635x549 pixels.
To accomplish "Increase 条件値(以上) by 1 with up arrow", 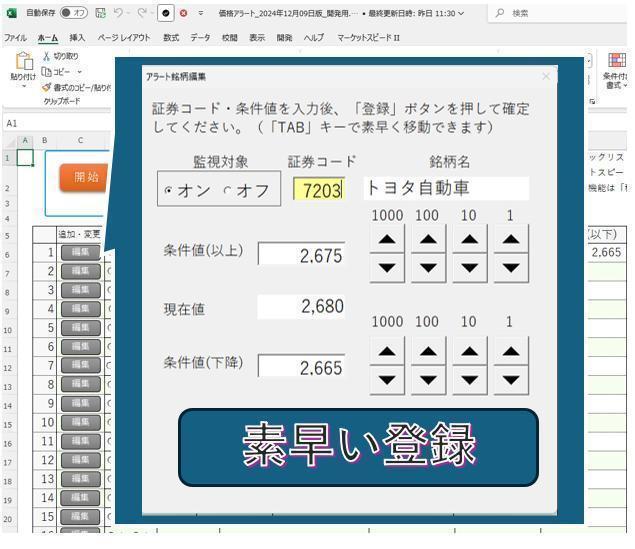I will (x=511, y=239).
